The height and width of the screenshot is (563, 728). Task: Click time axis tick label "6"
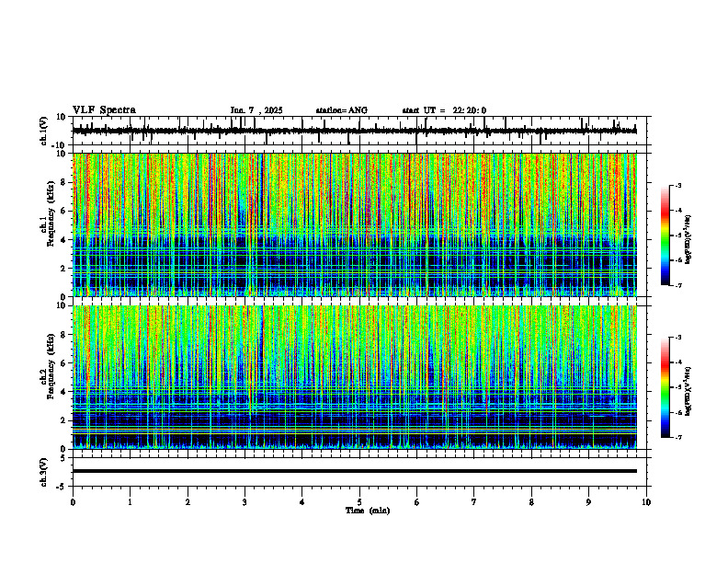(417, 502)
